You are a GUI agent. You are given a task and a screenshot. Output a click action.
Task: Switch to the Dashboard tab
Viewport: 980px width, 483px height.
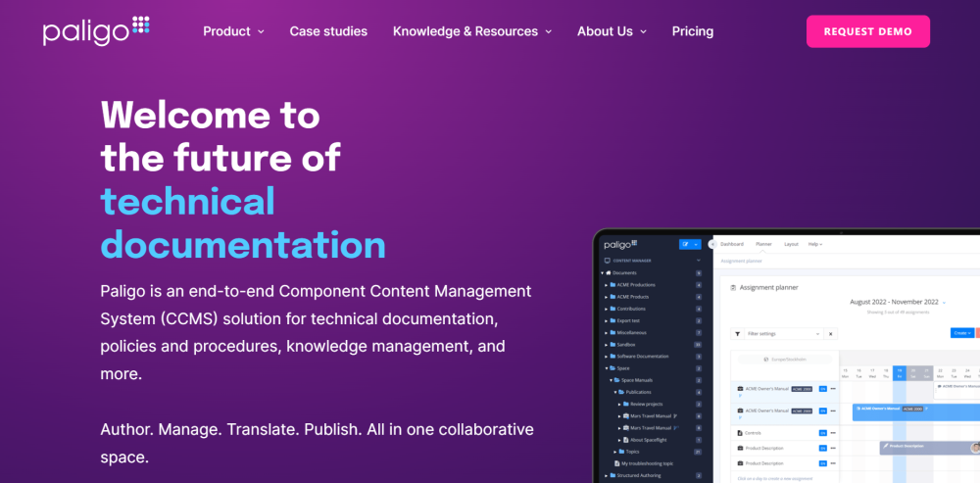732,244
